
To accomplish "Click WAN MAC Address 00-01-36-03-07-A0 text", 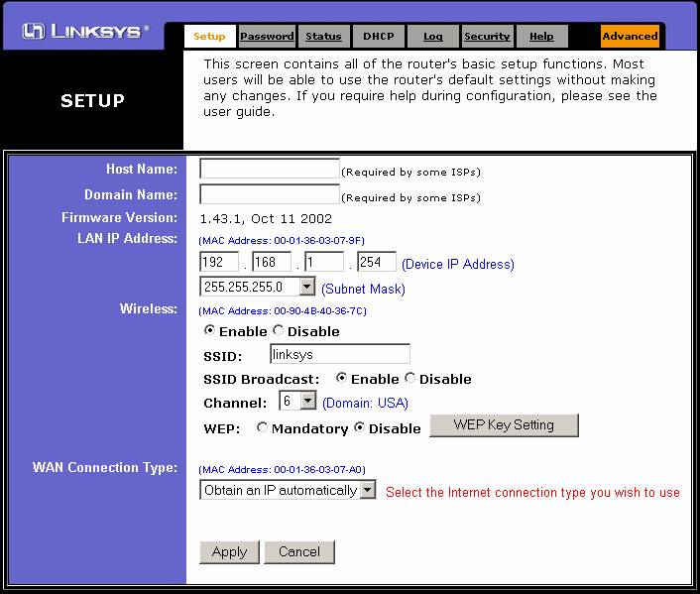I will [283, 470].
